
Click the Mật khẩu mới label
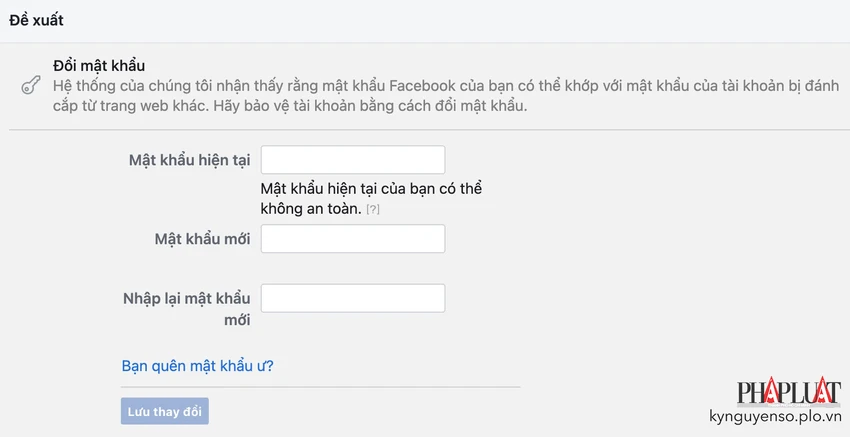[203, 239]
